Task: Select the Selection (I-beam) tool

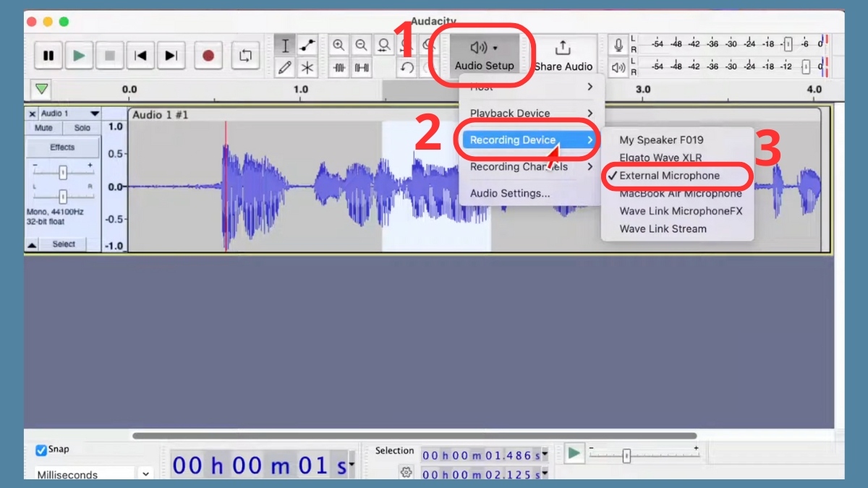Action: pos(285,46)
